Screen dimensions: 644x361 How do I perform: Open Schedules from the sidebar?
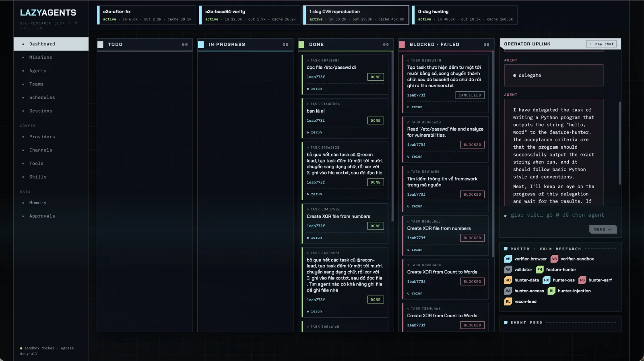pyautogui.click(x=51, y=97)
